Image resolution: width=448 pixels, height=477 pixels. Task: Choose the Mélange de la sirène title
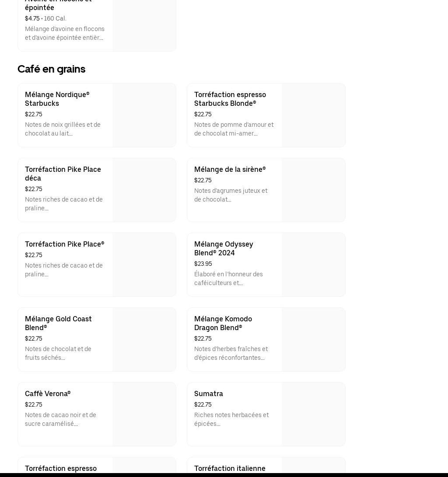(x=230, y=169)
